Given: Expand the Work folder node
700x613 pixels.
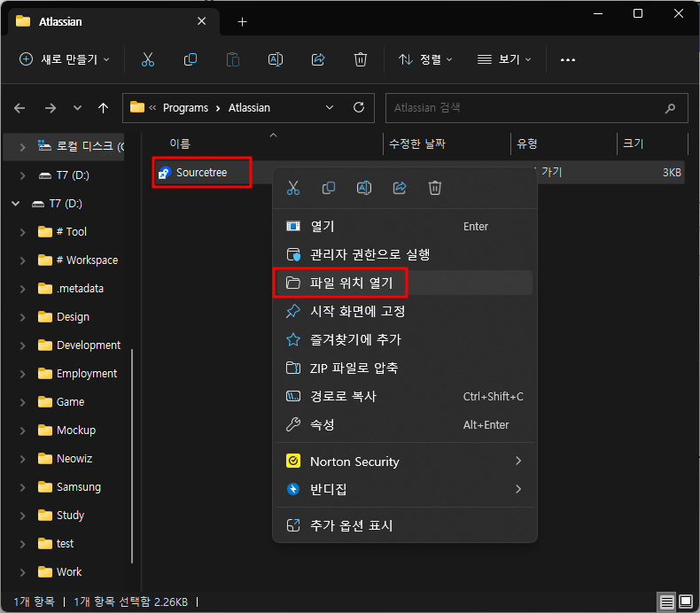Looking at the screenshot, I should click(x=22, y=572).
